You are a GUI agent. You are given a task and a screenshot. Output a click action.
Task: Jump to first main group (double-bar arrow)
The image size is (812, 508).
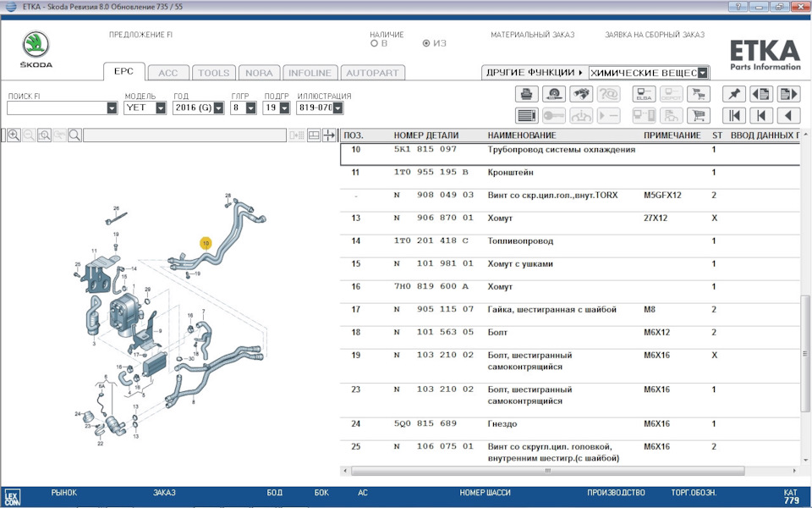734,116
